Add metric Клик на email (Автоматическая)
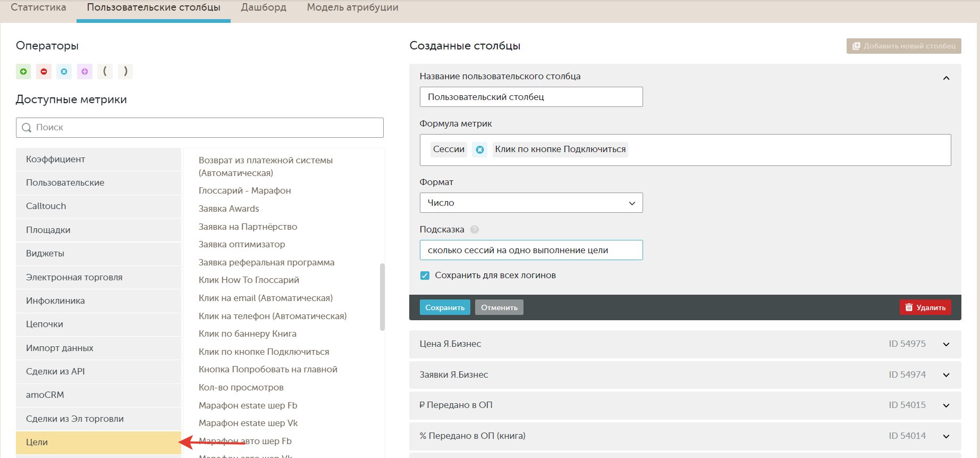 266,298
